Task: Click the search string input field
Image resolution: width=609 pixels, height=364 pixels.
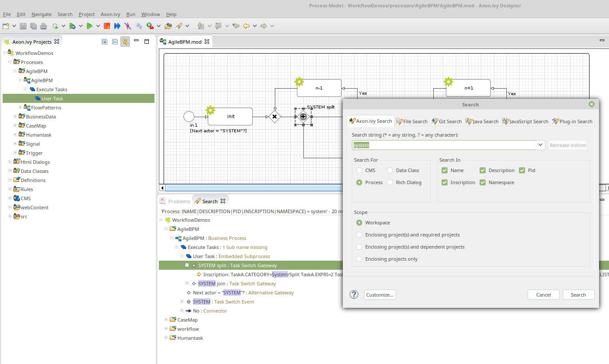Action: click(x=444, y=145)
